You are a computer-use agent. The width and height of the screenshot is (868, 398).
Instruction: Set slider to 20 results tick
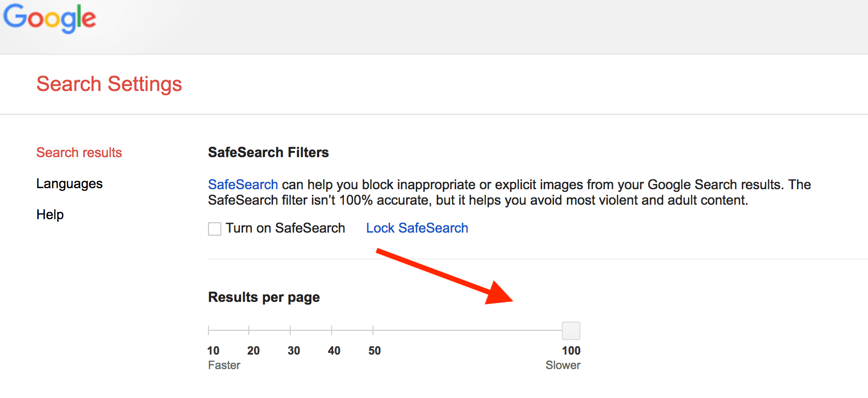tap(249, 330)
